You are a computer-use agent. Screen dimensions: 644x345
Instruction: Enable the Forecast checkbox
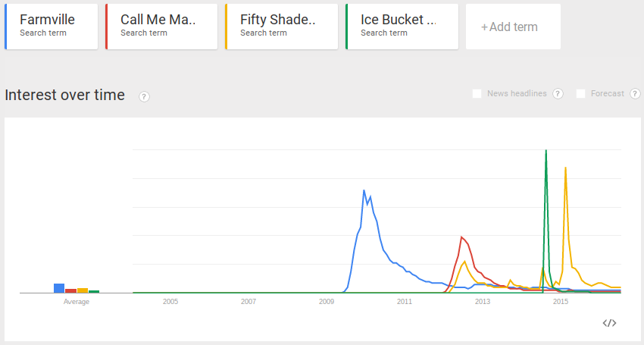pos(581,94)
